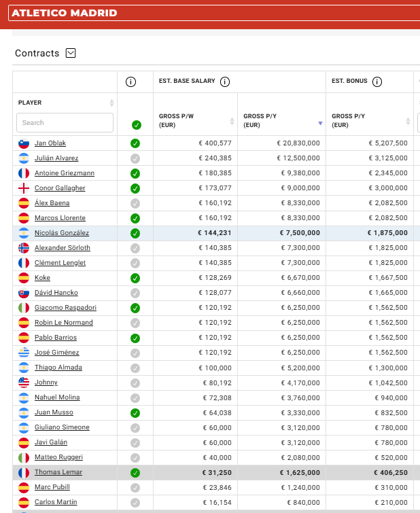
Task: Click Matteo Ruggeri's Italy flag icon
Action: tap(24, 457)
